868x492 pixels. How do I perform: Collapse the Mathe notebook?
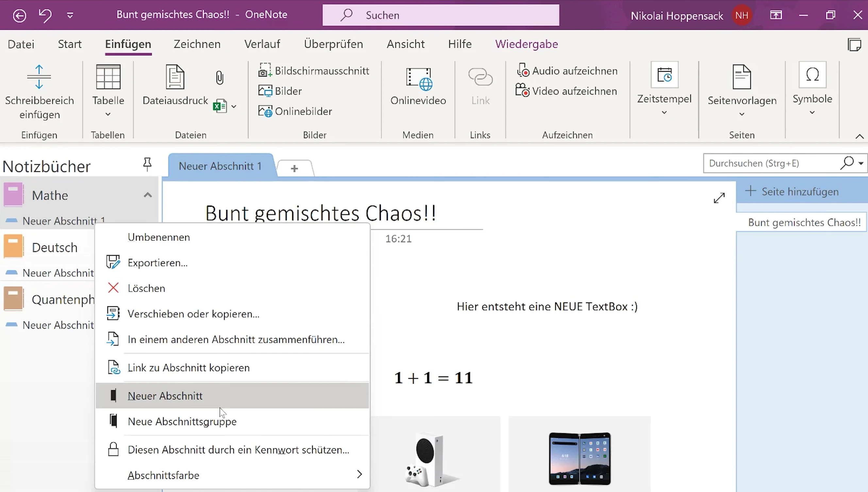tap(148, 195)
